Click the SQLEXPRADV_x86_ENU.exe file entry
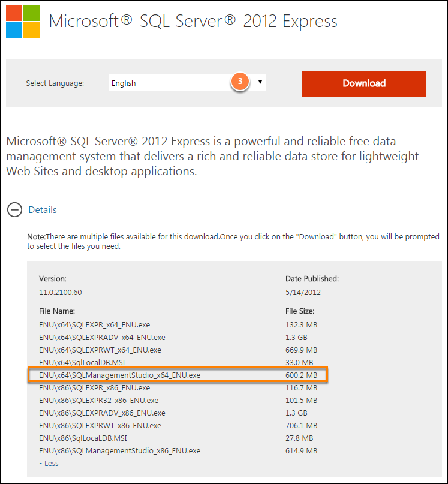 pyautogui.click(x=102, y=413)
